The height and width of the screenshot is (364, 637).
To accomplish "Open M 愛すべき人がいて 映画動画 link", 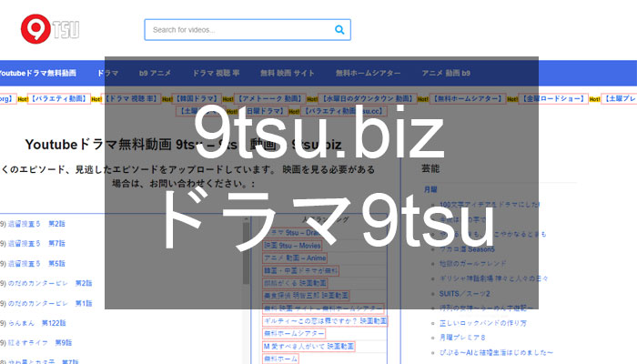I will coord(308,347).
